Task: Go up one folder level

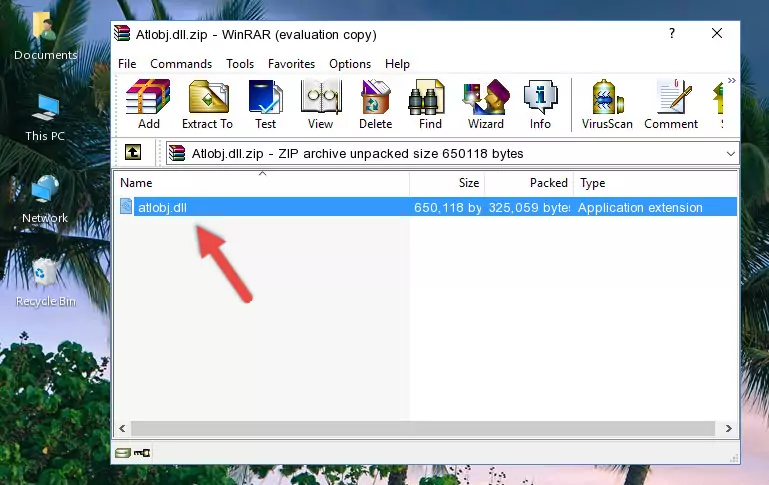Action: tap(133, 153)
